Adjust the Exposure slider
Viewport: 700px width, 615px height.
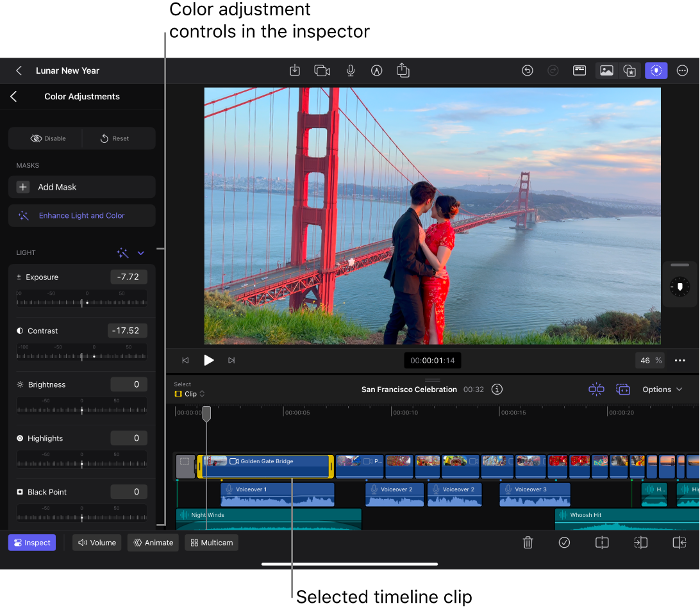click(x=81, y=299)
